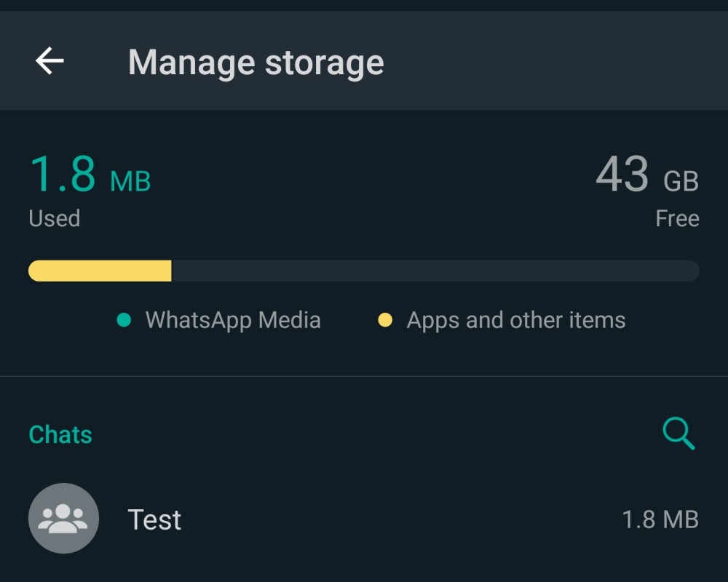Tap the 1.8 MB size beside Test
Screen dimensions: 728x582
coord(660,519)
